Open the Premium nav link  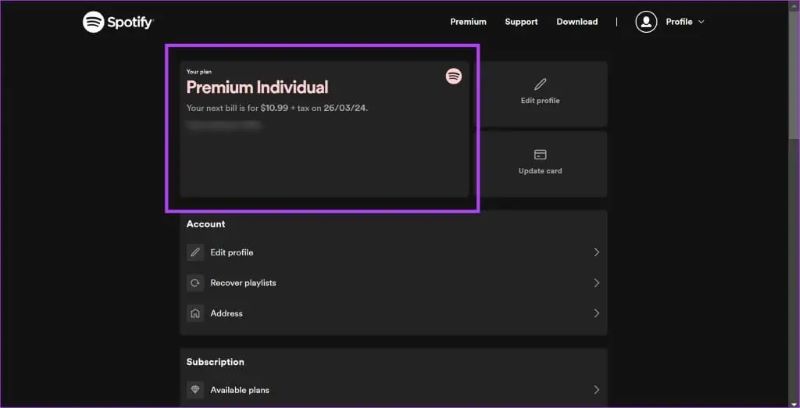click(x=468, y=22)
